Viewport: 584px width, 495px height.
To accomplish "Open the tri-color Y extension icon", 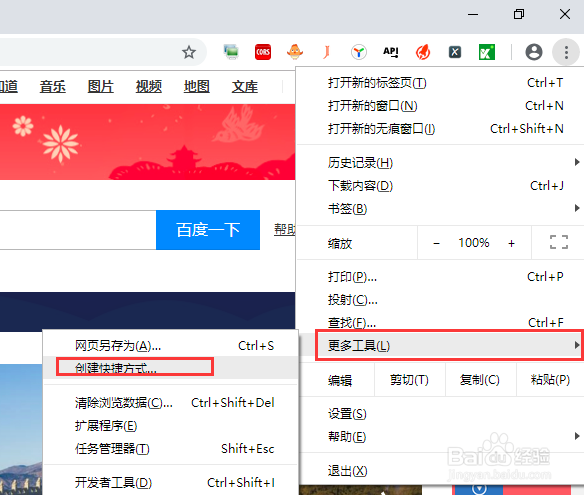I will tap(359, 52).
